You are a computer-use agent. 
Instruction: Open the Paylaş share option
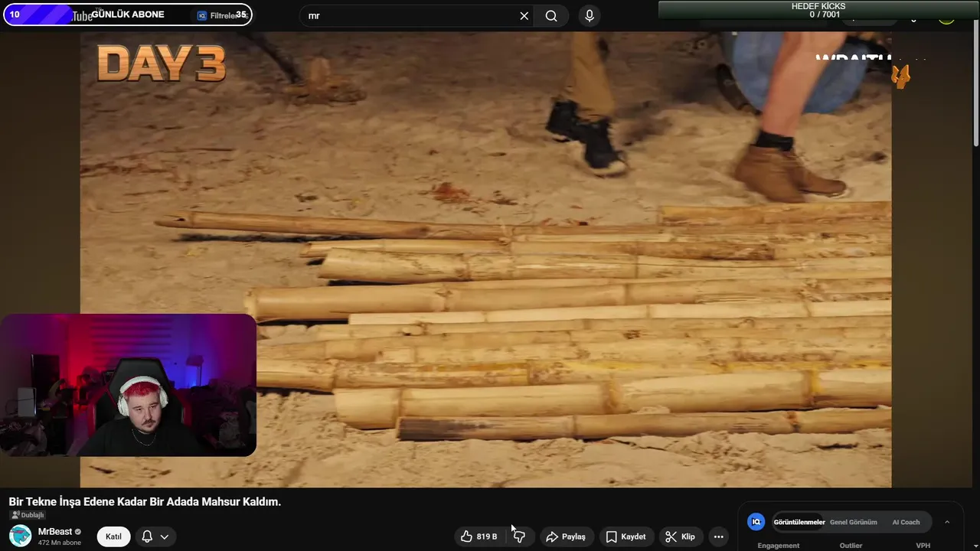(566, 536)
